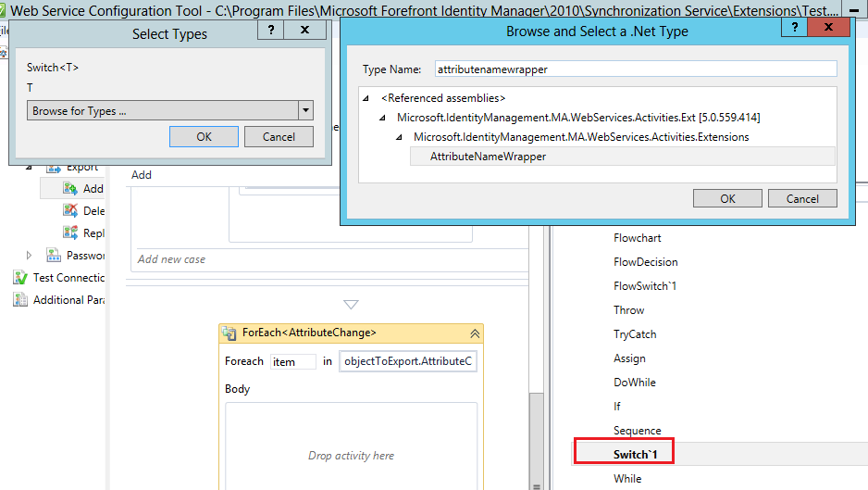Click the Export node icon
Image resolution: width=868 pixels, height=490 pixels.
[x=53, y=168]
